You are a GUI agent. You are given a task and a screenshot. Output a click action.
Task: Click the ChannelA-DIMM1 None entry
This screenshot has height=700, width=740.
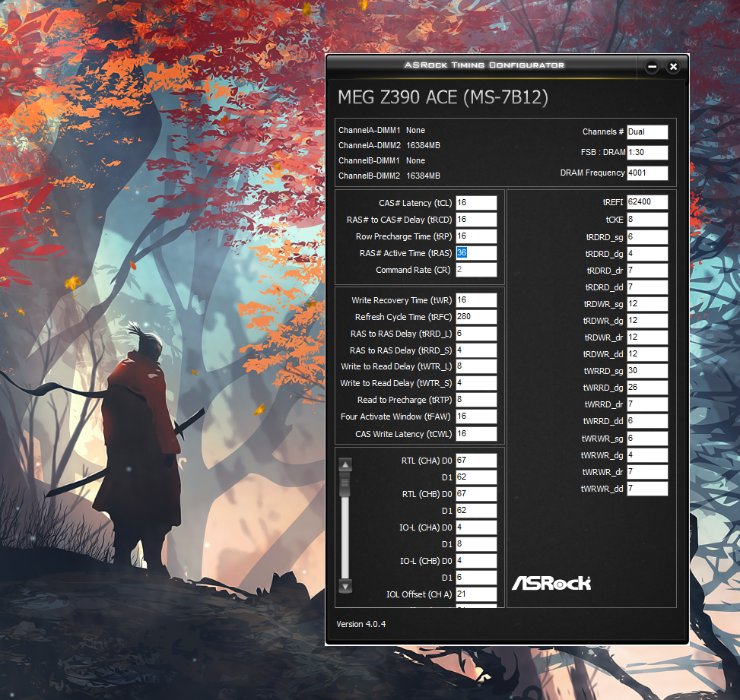click(x=382, y=130)
